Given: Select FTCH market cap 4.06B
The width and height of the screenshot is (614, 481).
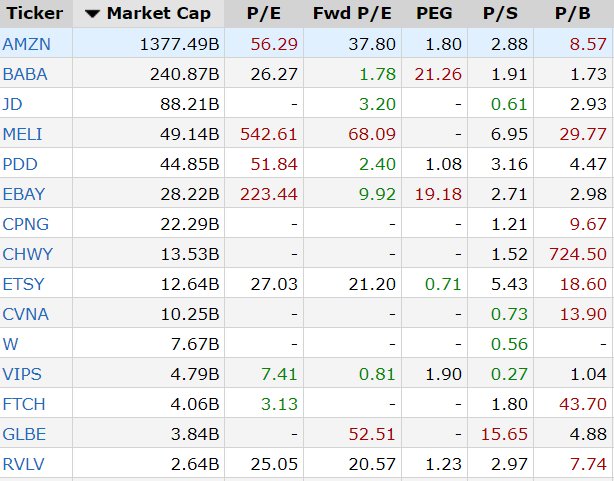Looking at the screenshot, I should click(195, 404).
